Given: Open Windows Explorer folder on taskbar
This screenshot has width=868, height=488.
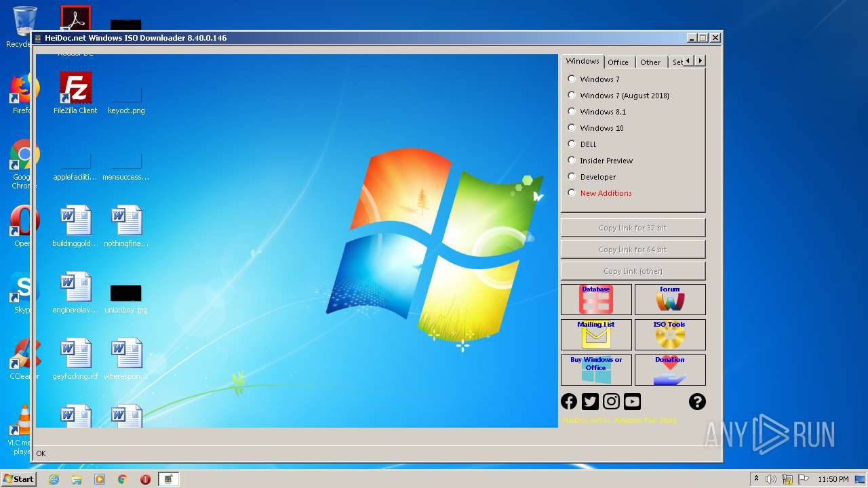Looking at the screenshot, I should pos(77,479).
